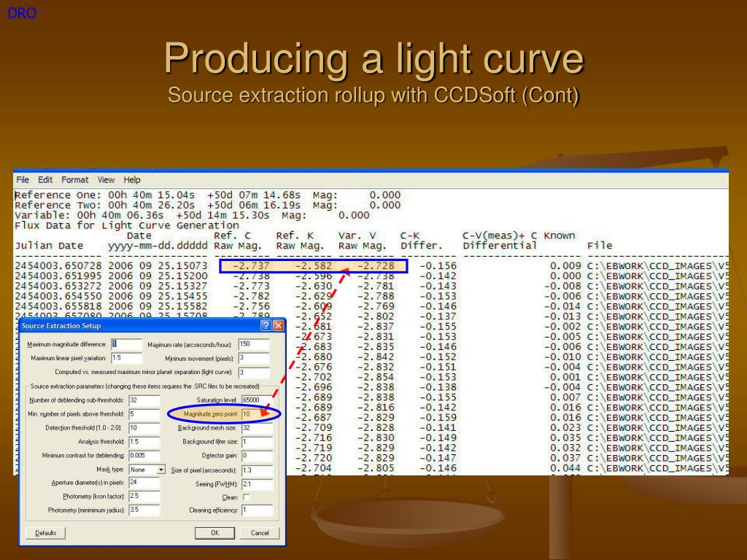Click the Defaults button
Image resolution: width=747 pixels, height=560 pixels.
(x=46, y=533)
